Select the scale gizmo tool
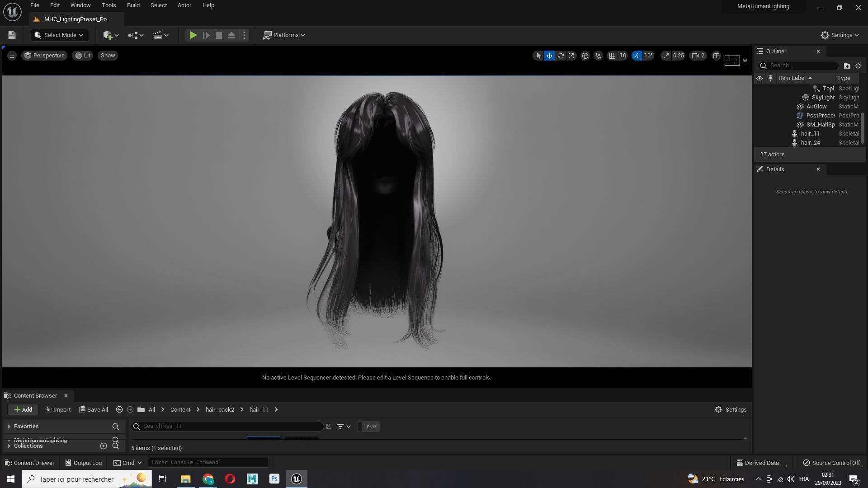This screenshot has width=868, height=488. point(571,56)
